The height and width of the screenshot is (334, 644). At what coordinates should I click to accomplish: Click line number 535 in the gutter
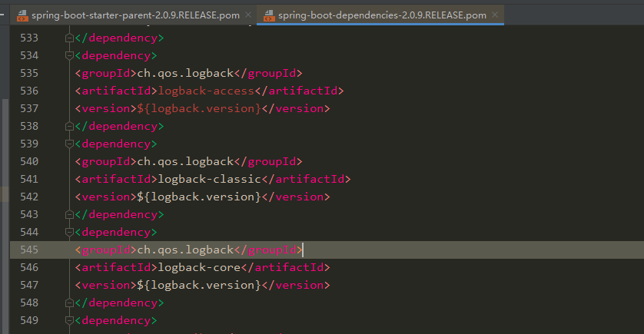click(x=29, y=73)
